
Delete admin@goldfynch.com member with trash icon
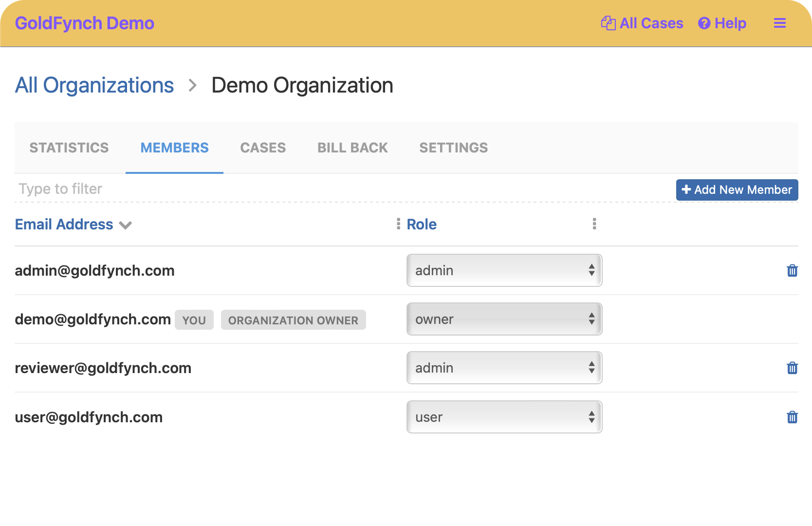pos(792,271)
